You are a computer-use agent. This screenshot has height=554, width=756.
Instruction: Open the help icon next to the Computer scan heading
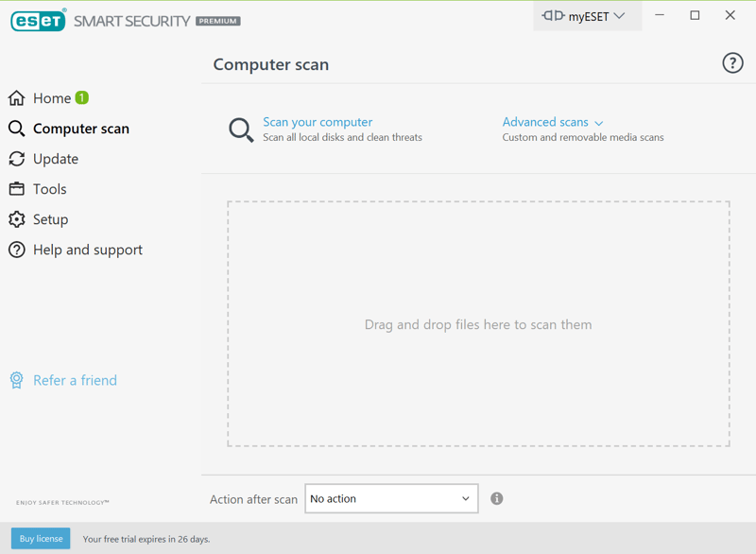[x=732, y=63]
